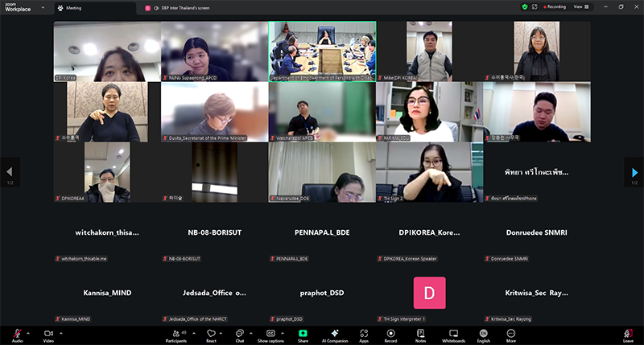The image size is (644, 345).
Task: Toggle Show captions in the toolbar
Action: 270,333
